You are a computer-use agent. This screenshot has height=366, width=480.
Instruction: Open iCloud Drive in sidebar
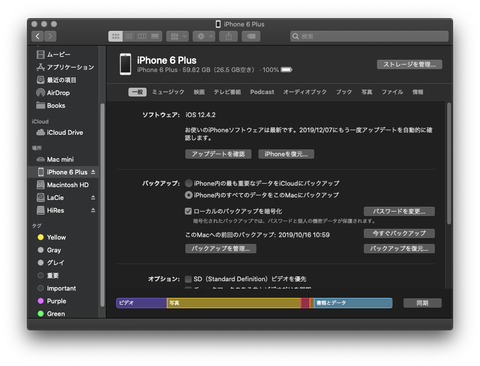pos(60,132)
